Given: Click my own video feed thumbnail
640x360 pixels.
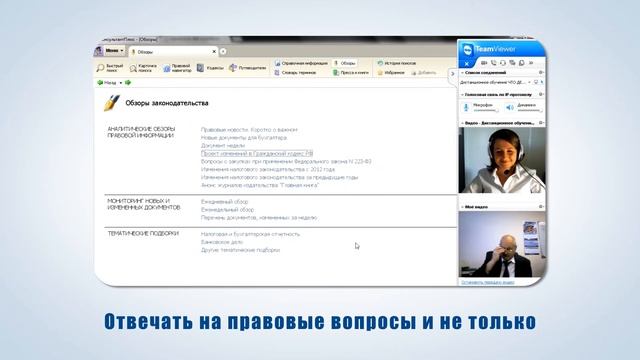Looking at the screenshot, I should [x=502, y=244].
